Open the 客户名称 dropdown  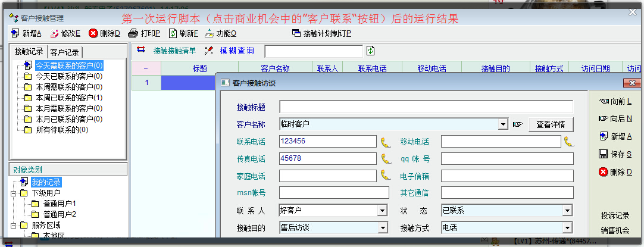[503, 124]
